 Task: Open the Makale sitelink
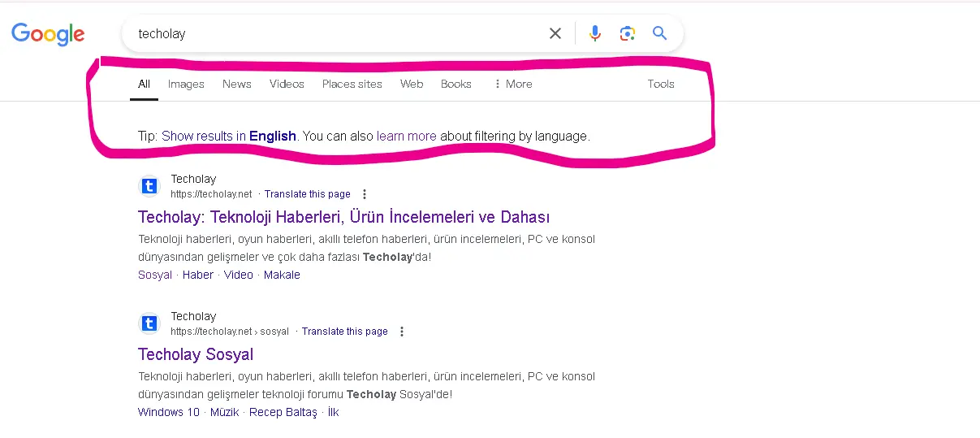pyautogui.click(x=282, y=275)
